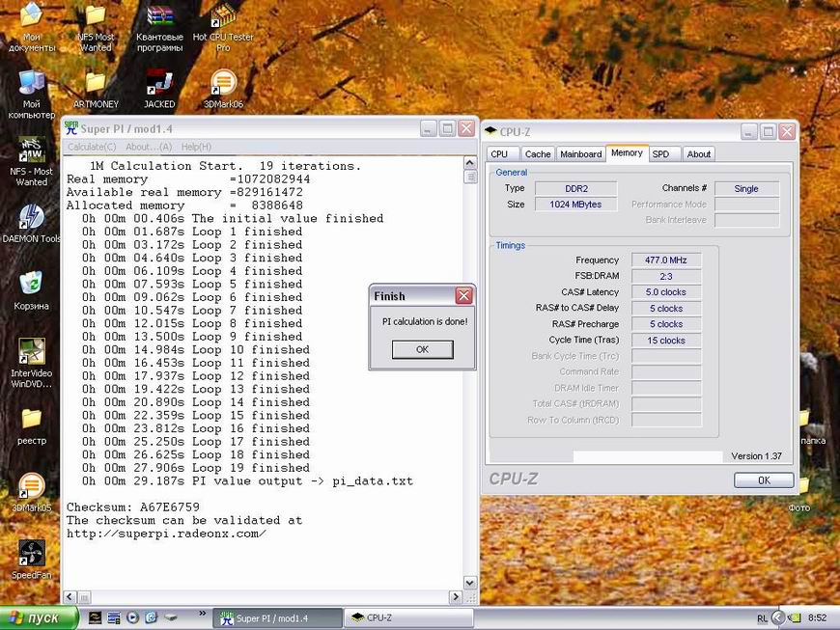
Task: Launch the SpeedFan desktop shortcut
Action: tap(31, 554)
